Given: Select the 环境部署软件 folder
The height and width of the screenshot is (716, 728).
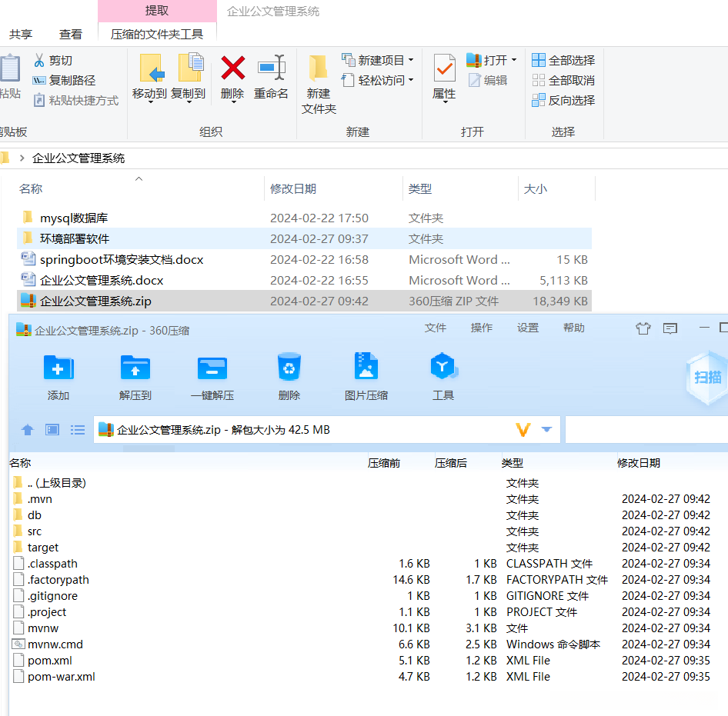Looking at the screenshot, I should point(304,238).
